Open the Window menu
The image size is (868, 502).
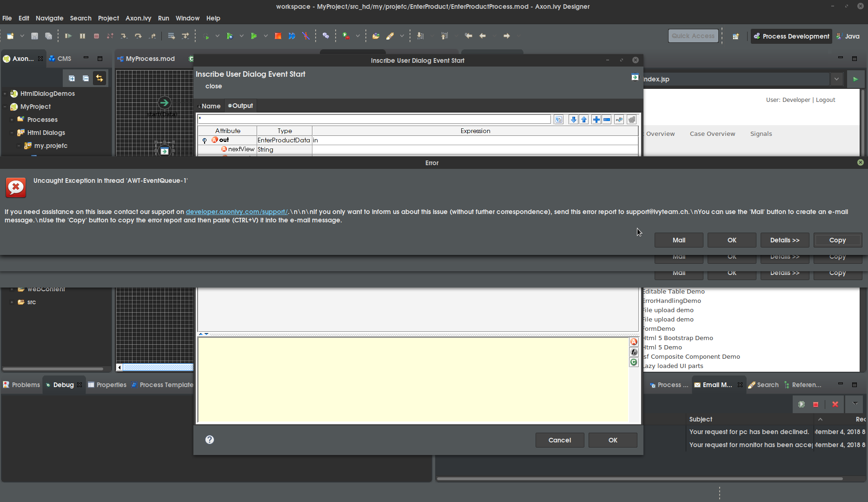click(187, 18)
